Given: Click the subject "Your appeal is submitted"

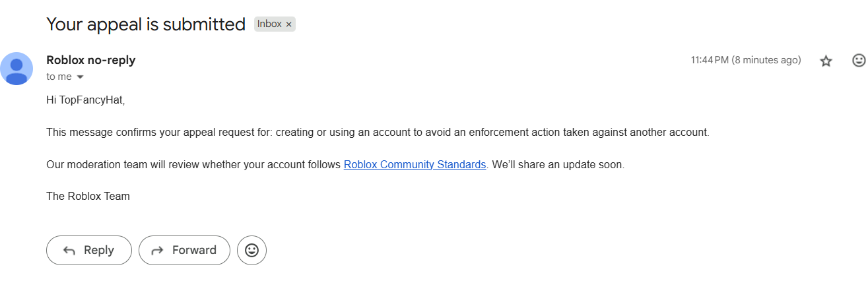Looking at the screenshot, I should 146,24.
